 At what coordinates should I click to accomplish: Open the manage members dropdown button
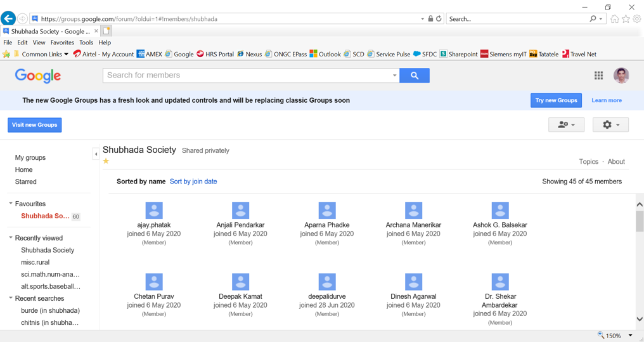click(x=567, y=124)
